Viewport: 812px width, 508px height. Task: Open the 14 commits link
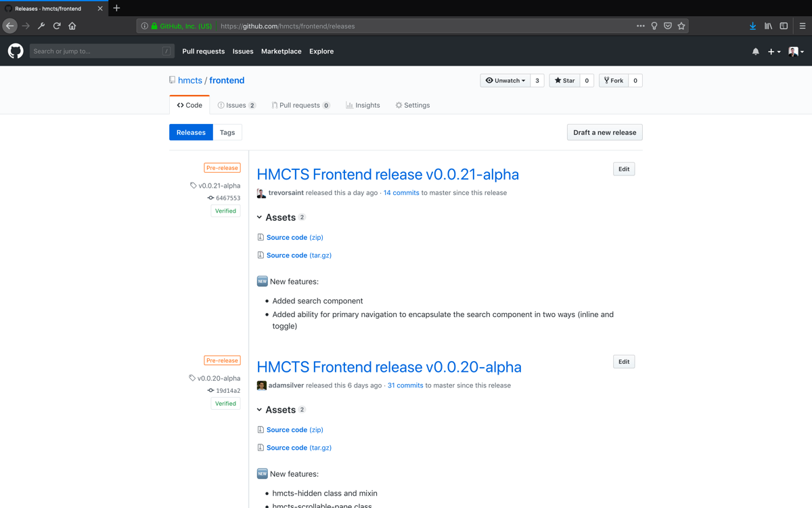pyautogui.click(x=401, y=193)
